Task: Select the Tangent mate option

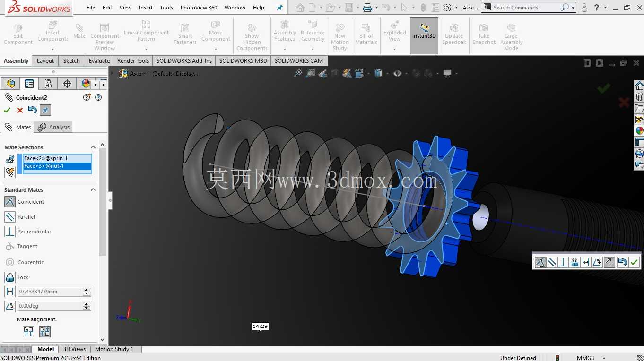Action: click(x=10, y=246)
